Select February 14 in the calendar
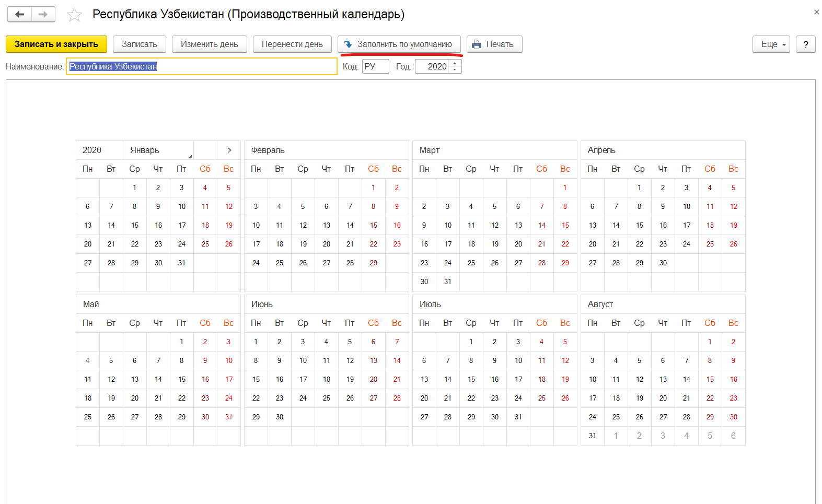Screen dimensions: 822x504 point(350,225)
